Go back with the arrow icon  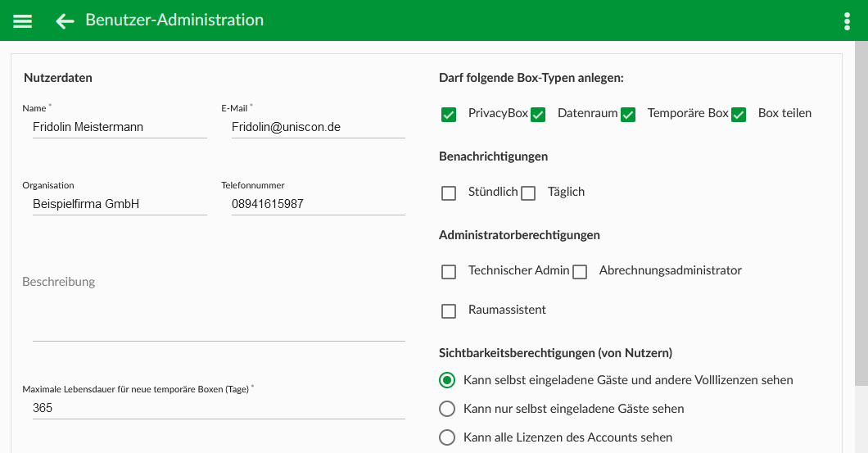65,21
